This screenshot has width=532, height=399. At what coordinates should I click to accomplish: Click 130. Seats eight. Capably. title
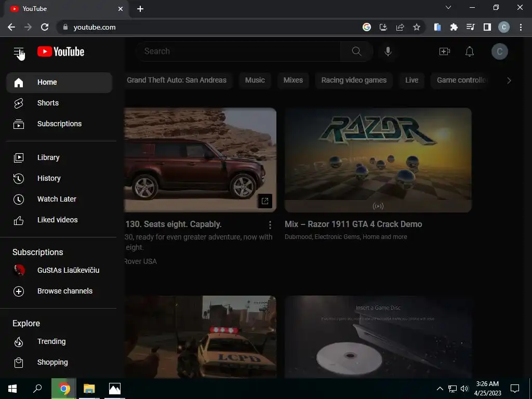click(174, 224)
